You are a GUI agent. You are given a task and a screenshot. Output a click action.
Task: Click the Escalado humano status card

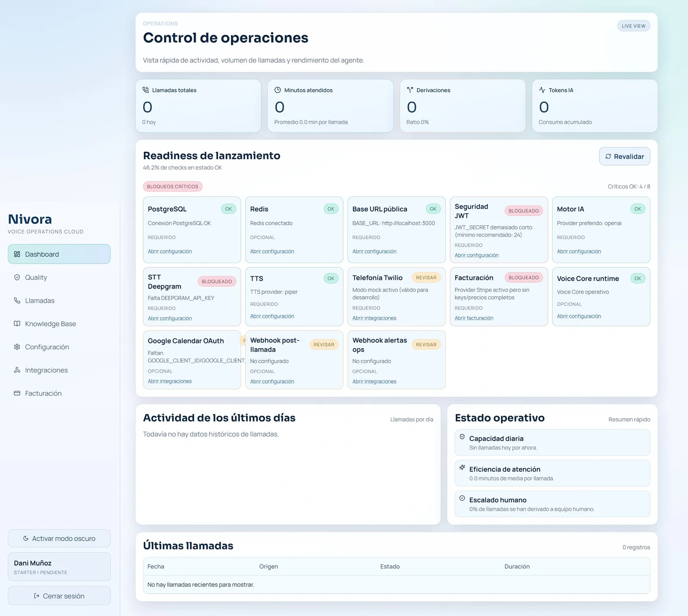coord(552,504)
